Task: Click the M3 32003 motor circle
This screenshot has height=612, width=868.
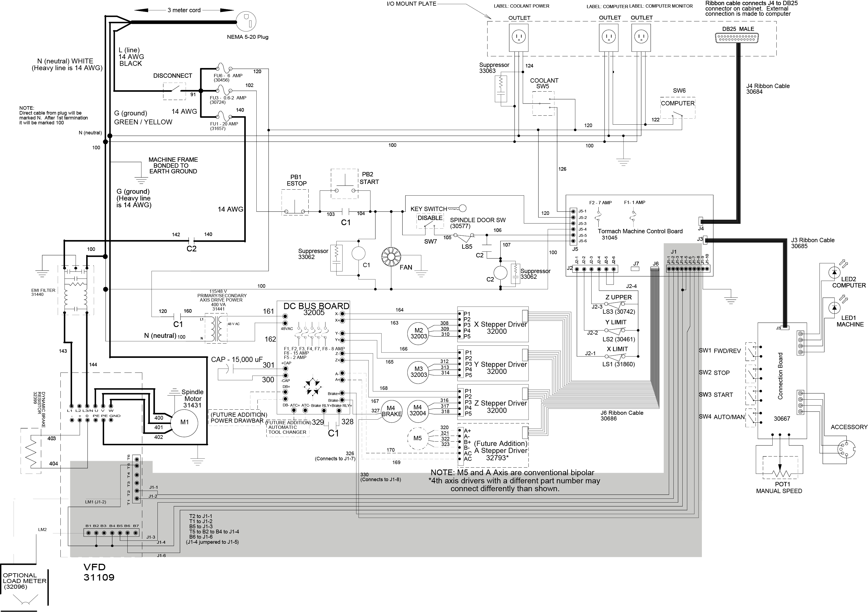Action: 418,372
